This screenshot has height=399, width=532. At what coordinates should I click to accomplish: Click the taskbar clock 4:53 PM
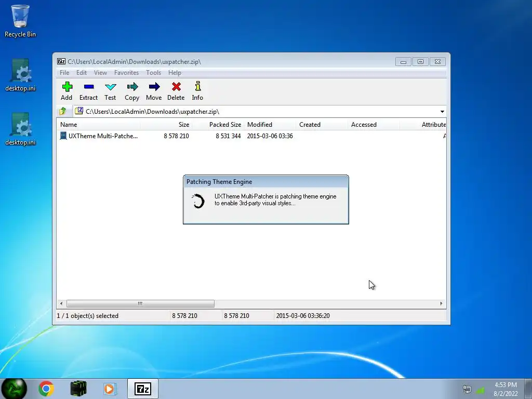[x=506, y=385]
